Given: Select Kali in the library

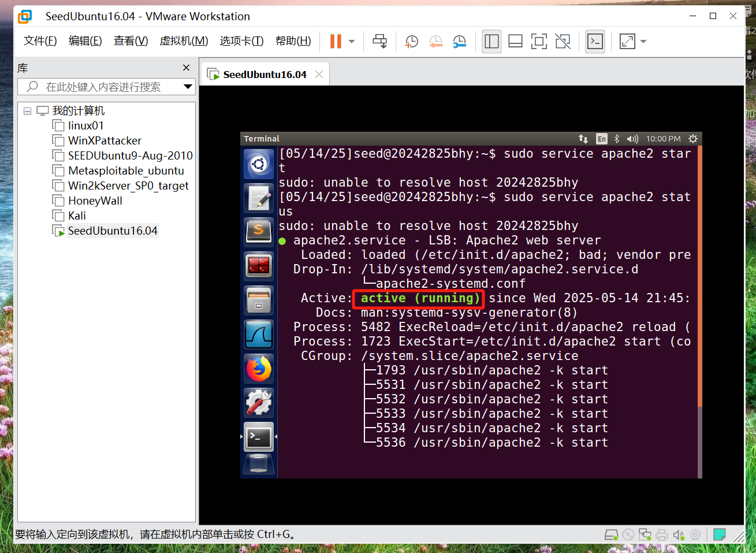Looking at the screenshot, I should click(77, 216).
